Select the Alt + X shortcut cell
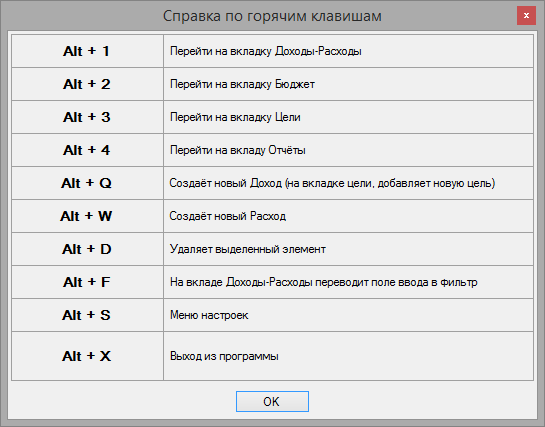 87,356
